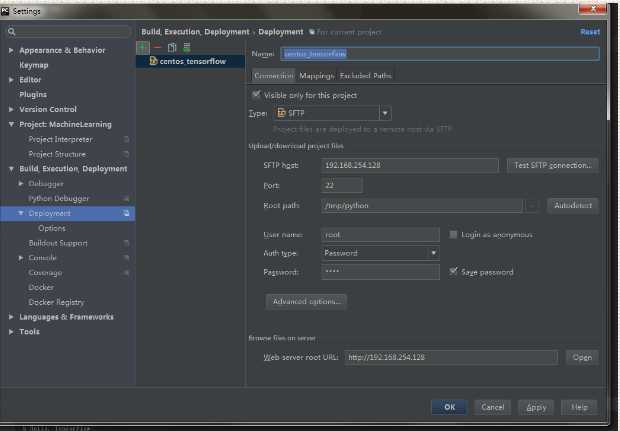Click the Password field
Image resolution: width=620 pixels, height=431 pixels.
(380, 272)
